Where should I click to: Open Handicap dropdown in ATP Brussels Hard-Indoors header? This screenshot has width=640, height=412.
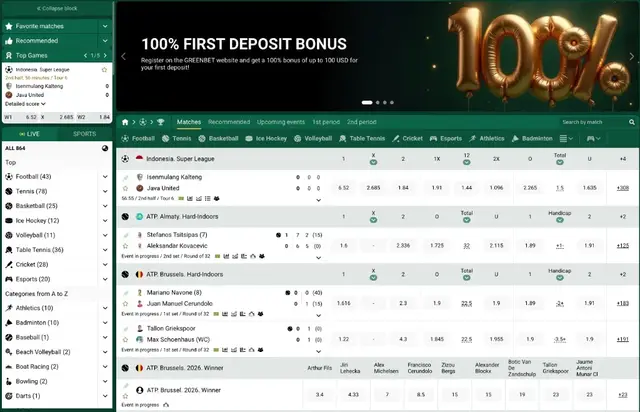click(x=560, y=278)
